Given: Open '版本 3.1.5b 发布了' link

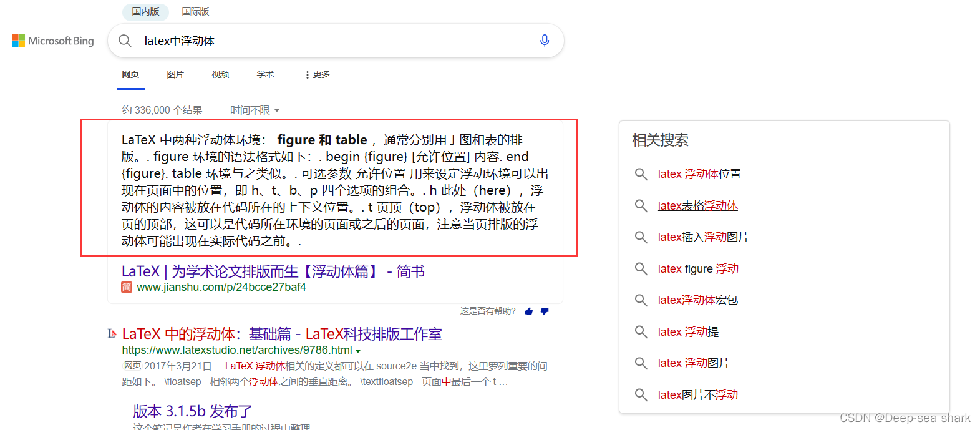Looking at the screenshot, I should pyautogui.click(x=193, y=411).
